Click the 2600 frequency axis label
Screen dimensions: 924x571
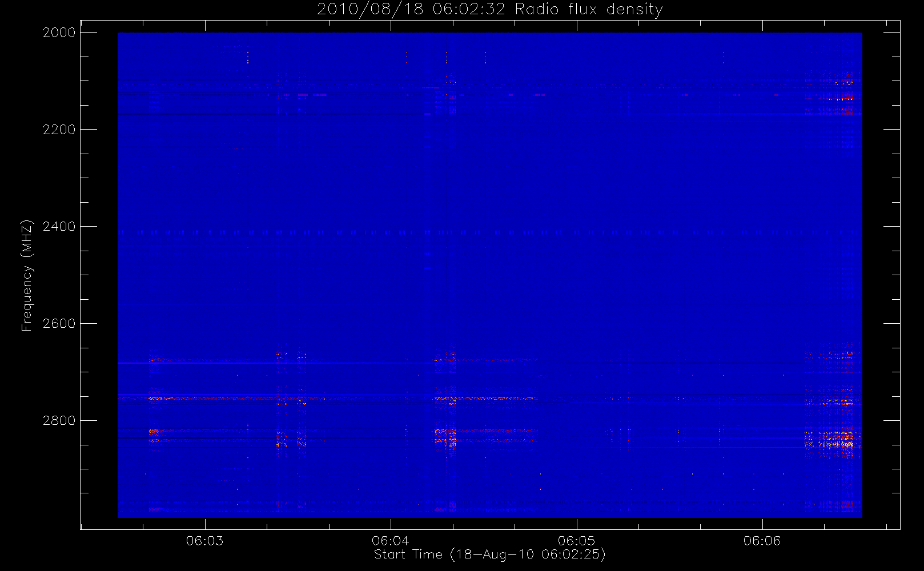(59, 324)
